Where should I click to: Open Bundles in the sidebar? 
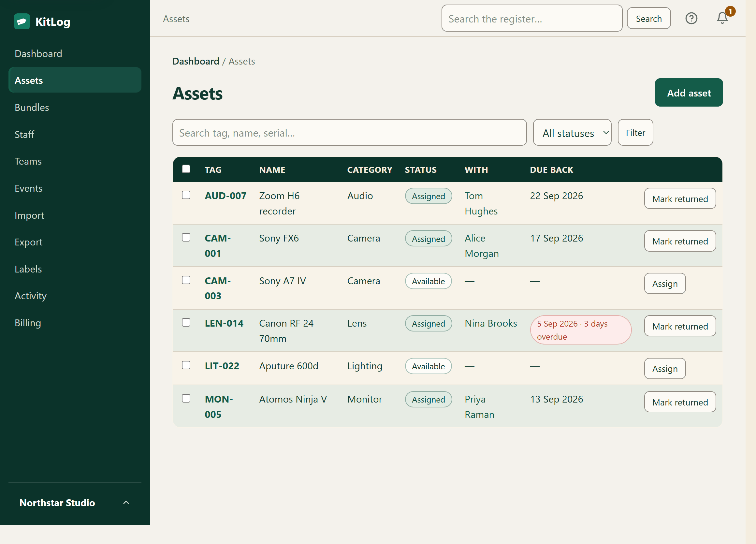(x=75, y=107)
